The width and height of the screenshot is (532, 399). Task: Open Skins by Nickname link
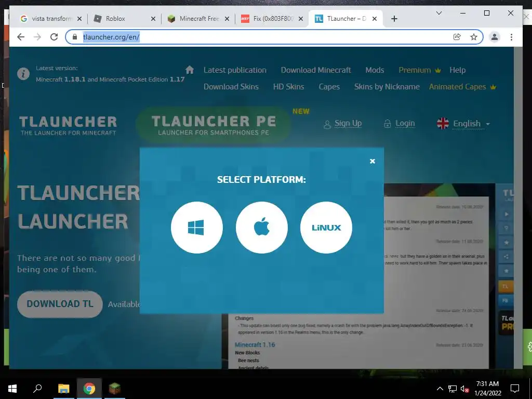point(387,87)
